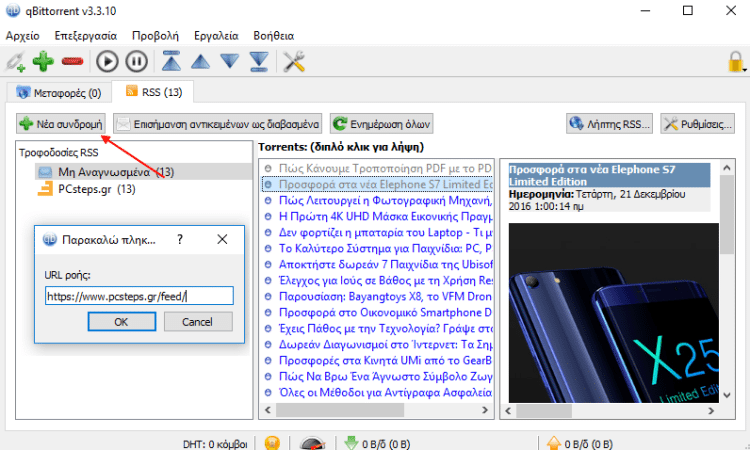
Task: Open the Εργαλεία menu
Action: point(216,36)
